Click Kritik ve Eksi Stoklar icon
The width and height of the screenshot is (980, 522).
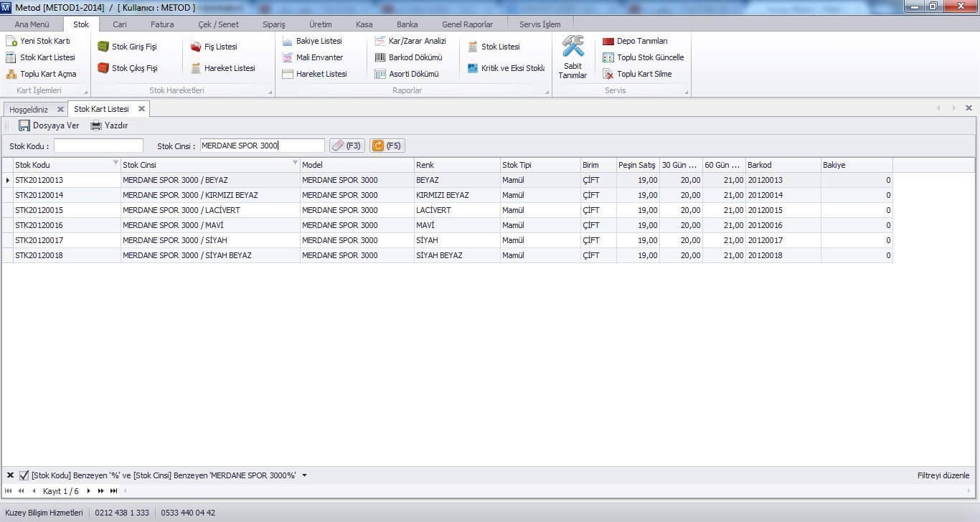(x=473, y=69)
